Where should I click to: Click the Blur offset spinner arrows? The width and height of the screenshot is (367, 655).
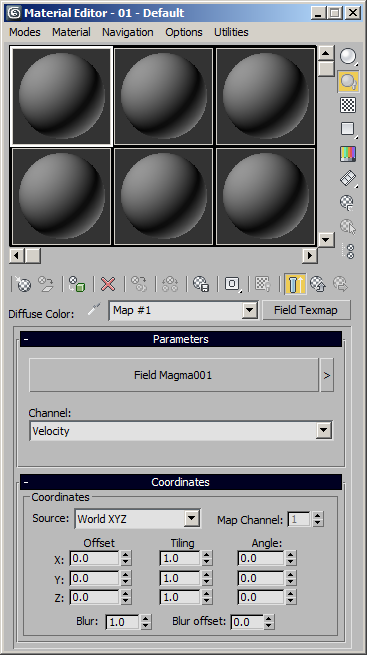tap(269, 622)
